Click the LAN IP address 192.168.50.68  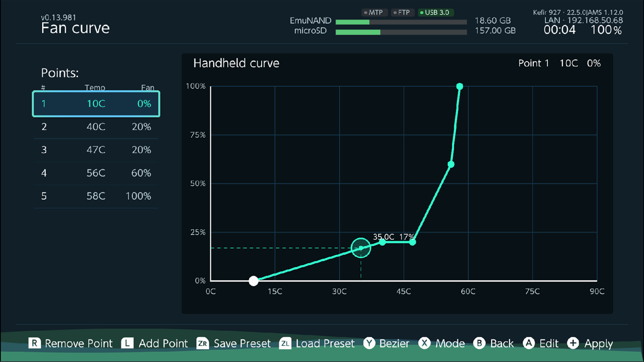pyautogui.click(x=596, y=21)
